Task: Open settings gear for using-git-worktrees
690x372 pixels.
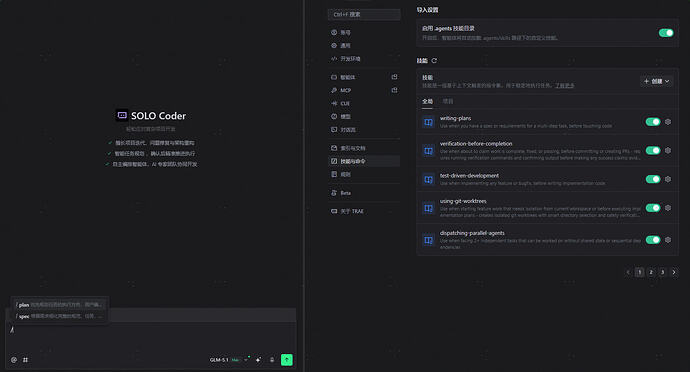Action: click(x=668, y=208)
